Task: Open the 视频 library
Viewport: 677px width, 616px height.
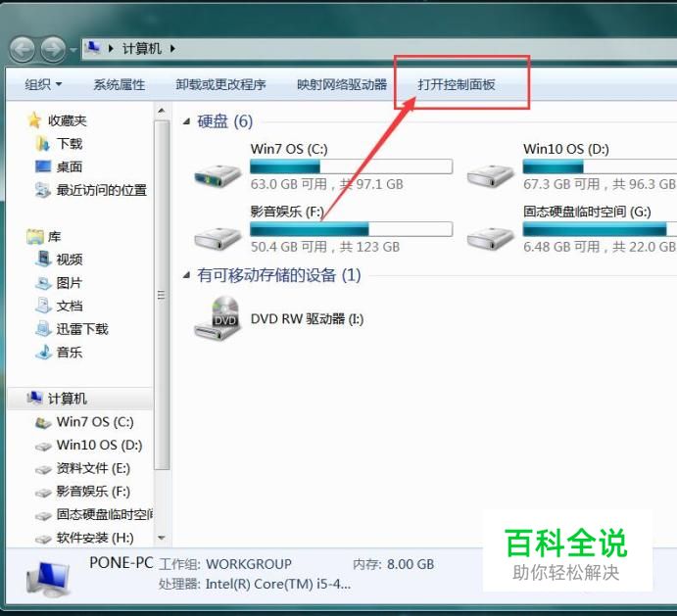Action: coord(70,259)
